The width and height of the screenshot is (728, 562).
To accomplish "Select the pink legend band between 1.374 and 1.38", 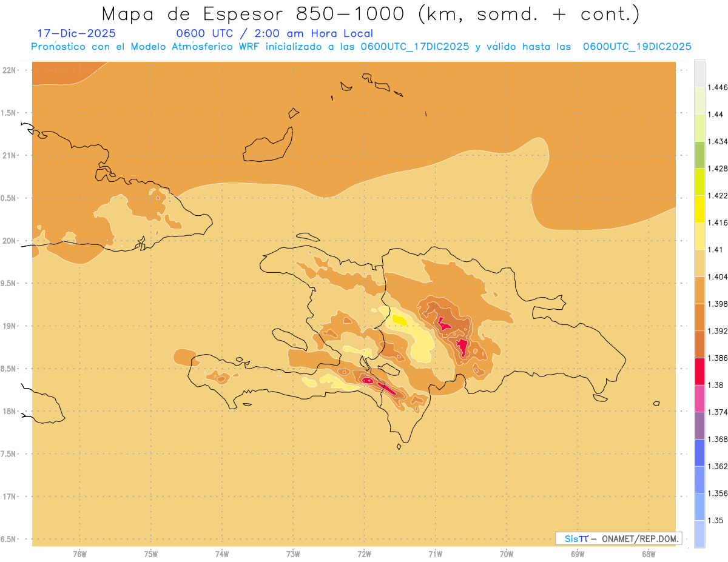I will 699,398.
